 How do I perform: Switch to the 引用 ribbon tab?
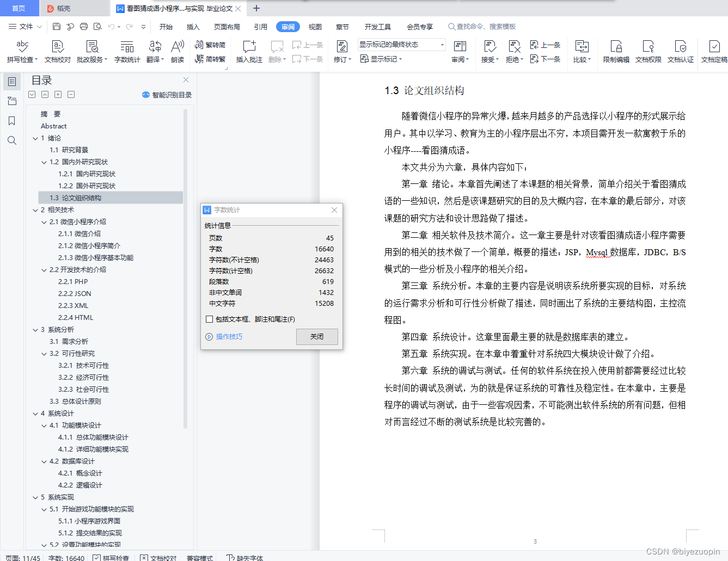(260, 27)
